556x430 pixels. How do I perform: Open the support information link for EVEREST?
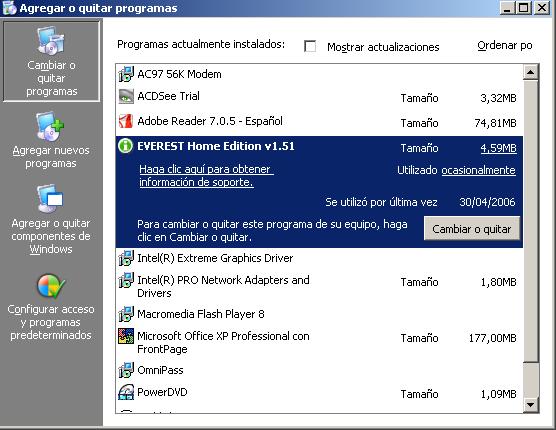tap(206, 175)
